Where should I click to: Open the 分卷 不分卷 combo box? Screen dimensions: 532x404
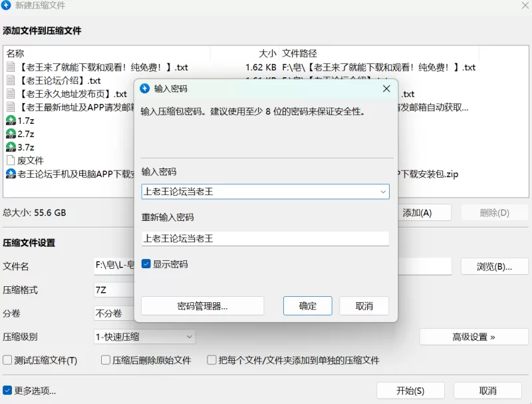click(114, 313)
